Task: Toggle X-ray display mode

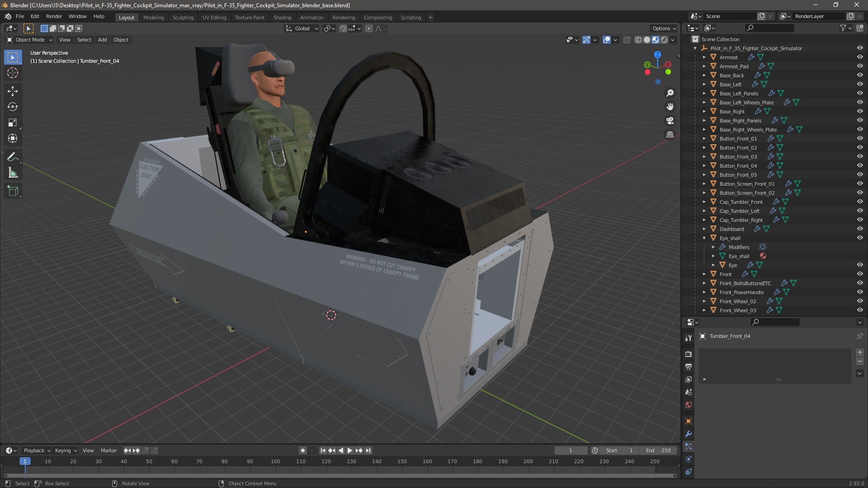Action: coord(627,40)
